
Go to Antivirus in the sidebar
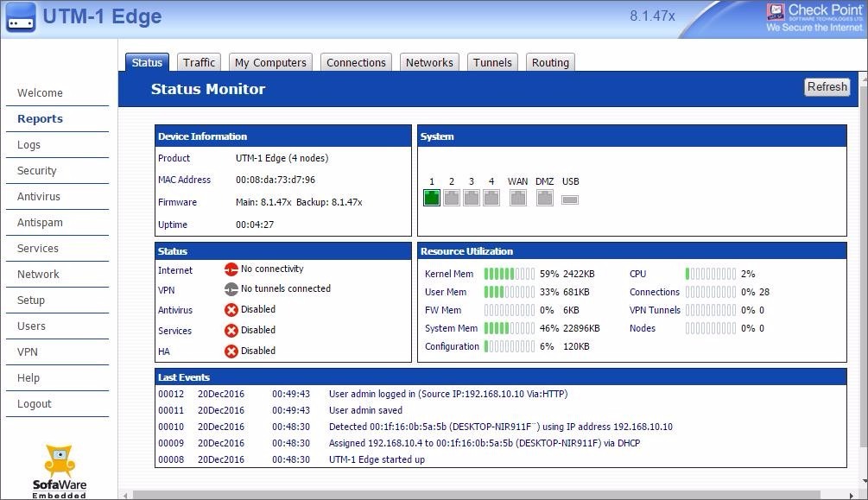[39, 197]
